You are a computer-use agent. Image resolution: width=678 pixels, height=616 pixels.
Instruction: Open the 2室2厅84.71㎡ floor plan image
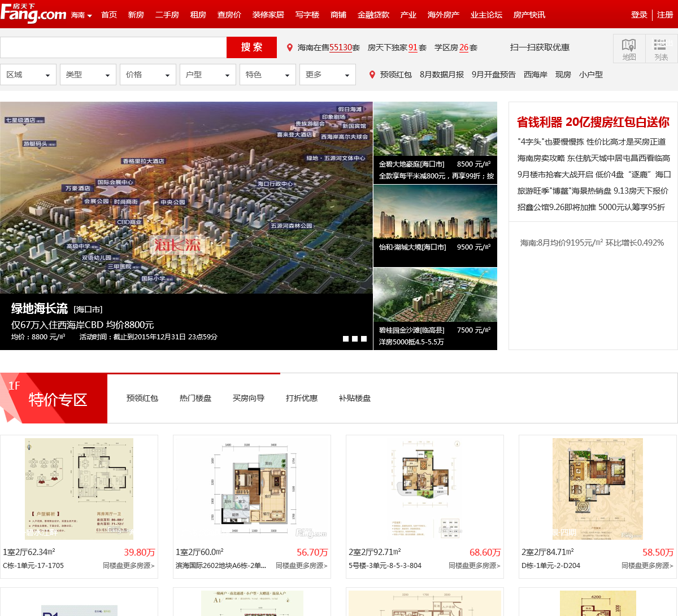(598, 489)
